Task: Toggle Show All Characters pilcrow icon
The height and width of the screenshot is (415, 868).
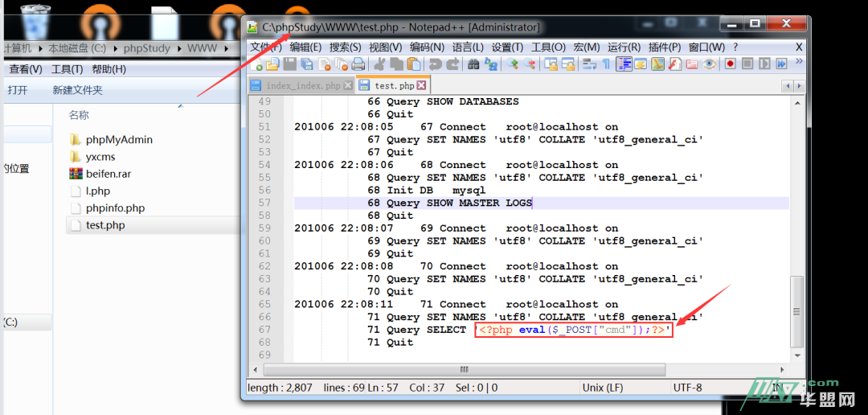Action: 605,64
